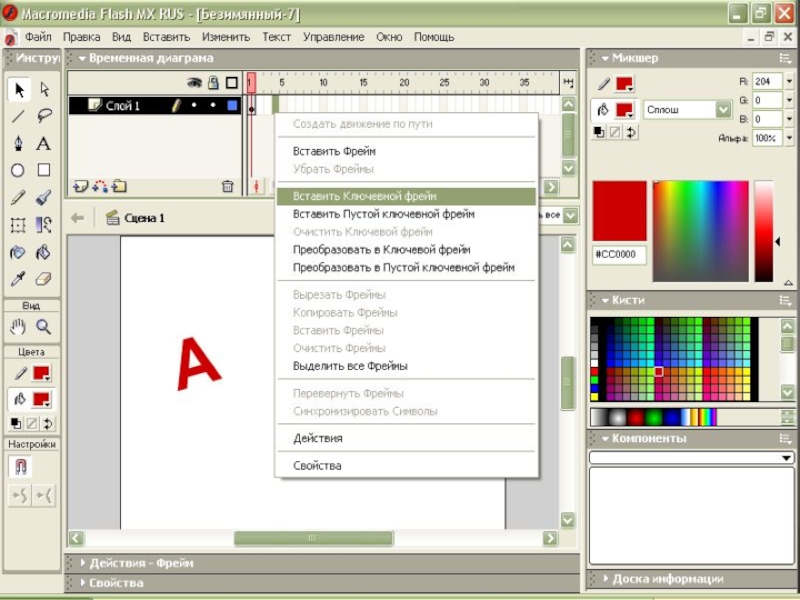
Task: Click the #CC0000 hex value field
Action: (x=619, y=255)
